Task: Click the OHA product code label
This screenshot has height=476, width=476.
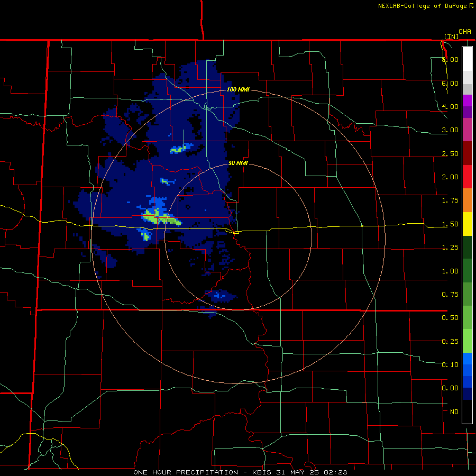Action: (x=465, y=32)
